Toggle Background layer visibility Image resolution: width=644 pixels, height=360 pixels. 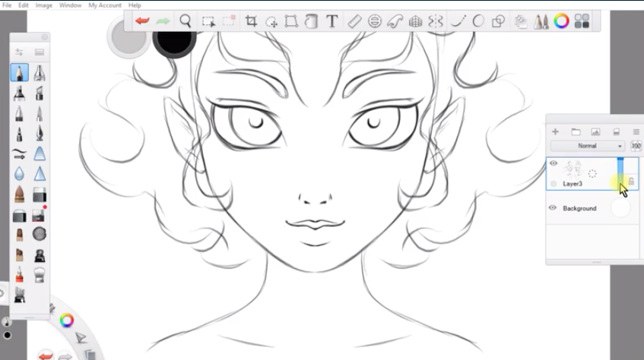(554, 207)
